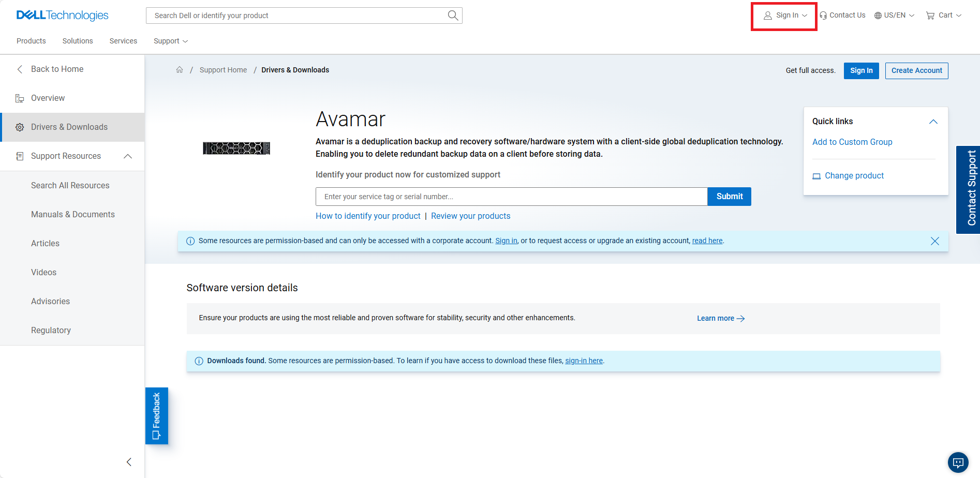
Task: Open the Contact Us headset link
Action: pos(842,16)
